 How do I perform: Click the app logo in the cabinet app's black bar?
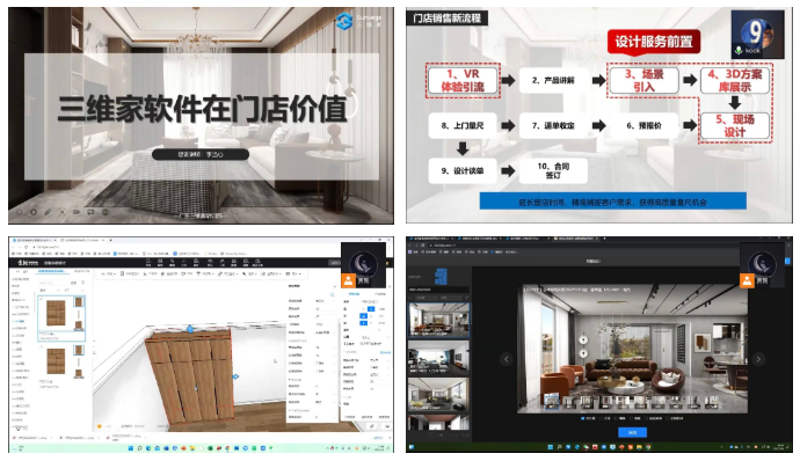[28, 263]
